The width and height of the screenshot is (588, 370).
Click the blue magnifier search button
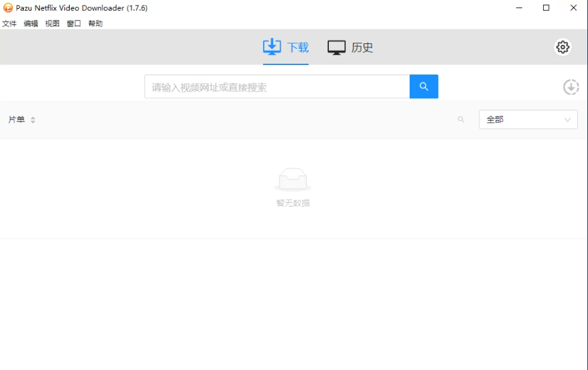pos(424,87)
